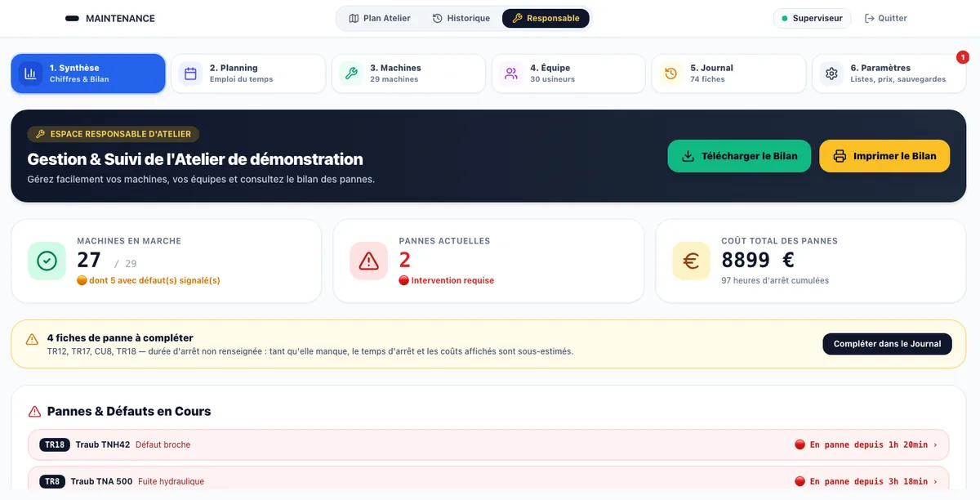
Task: Click the euro Coût total des pannes icon
Action: (692, 261)
